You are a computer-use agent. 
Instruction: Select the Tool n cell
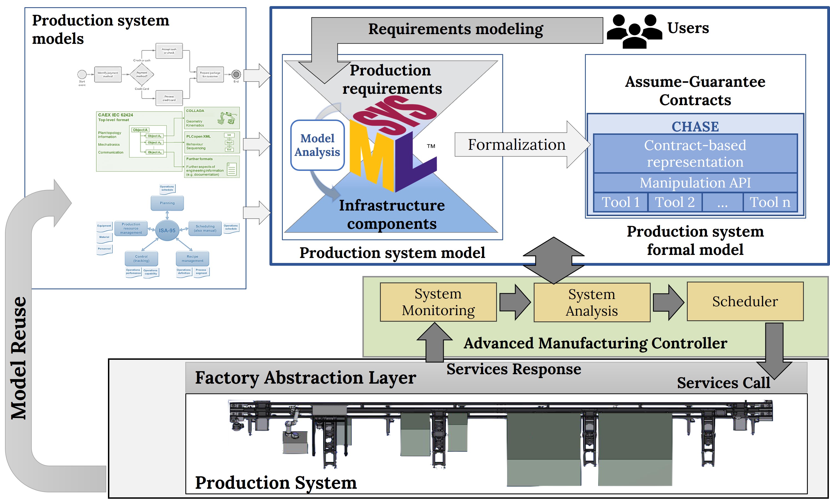[770, 202]
